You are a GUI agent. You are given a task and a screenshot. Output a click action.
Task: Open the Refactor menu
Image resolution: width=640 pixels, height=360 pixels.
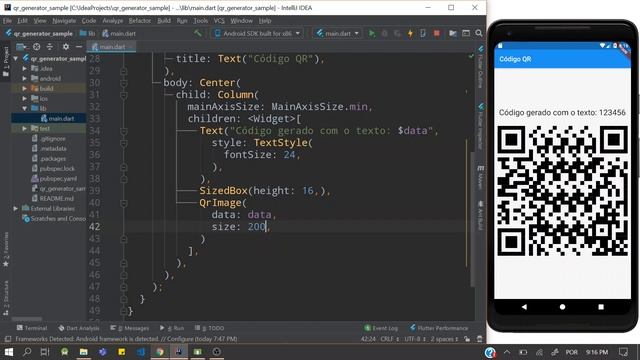pos(140,21)
